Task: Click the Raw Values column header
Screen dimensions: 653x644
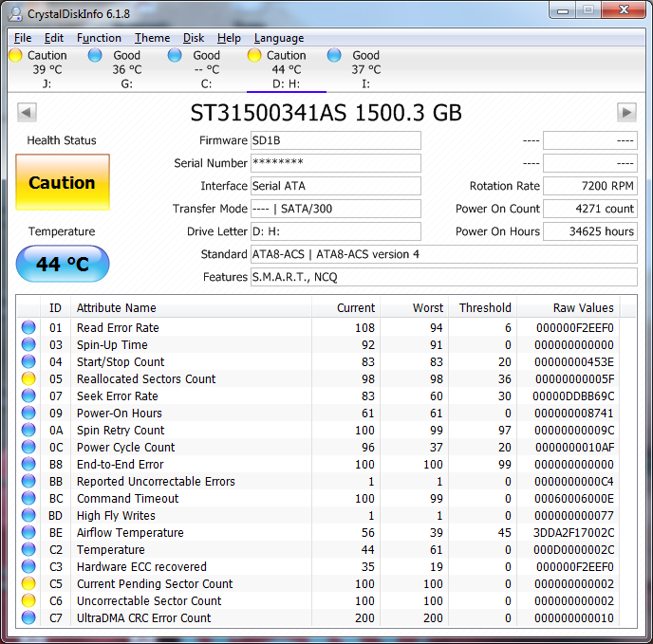Action: [568, 307]
